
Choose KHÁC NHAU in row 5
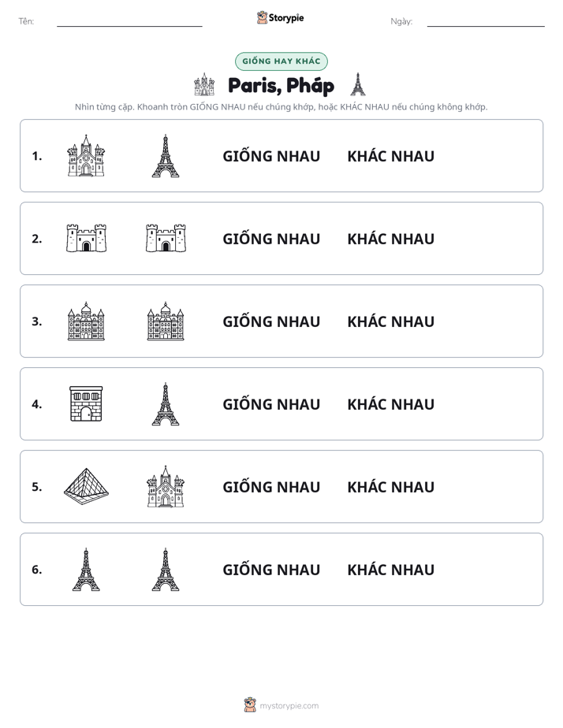tap(390, 487)
